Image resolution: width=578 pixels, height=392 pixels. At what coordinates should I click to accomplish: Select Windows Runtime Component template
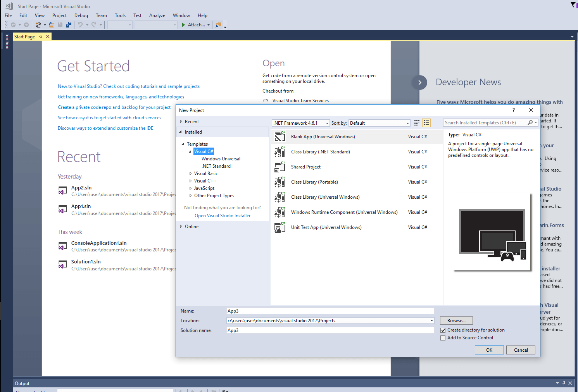point(357,212)
